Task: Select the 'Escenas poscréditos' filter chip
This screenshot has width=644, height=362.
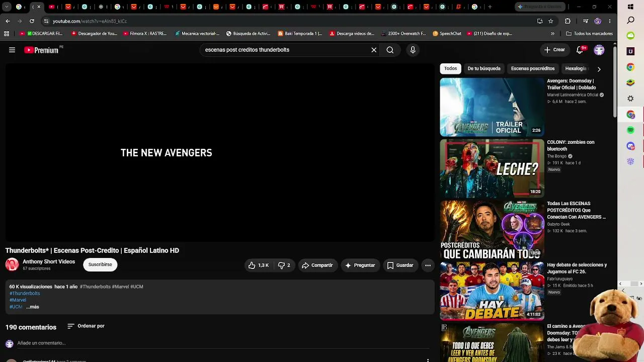Action: [x=533, y=68]
